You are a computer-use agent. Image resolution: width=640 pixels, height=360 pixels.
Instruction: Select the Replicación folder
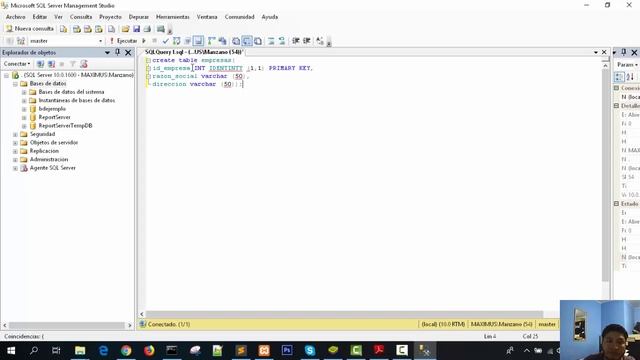[44, 151]
